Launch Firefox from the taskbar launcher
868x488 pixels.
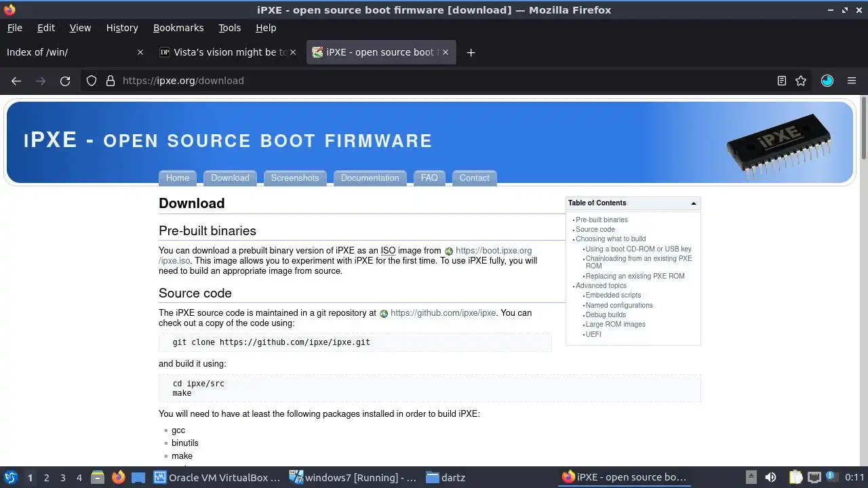(118, 477)
